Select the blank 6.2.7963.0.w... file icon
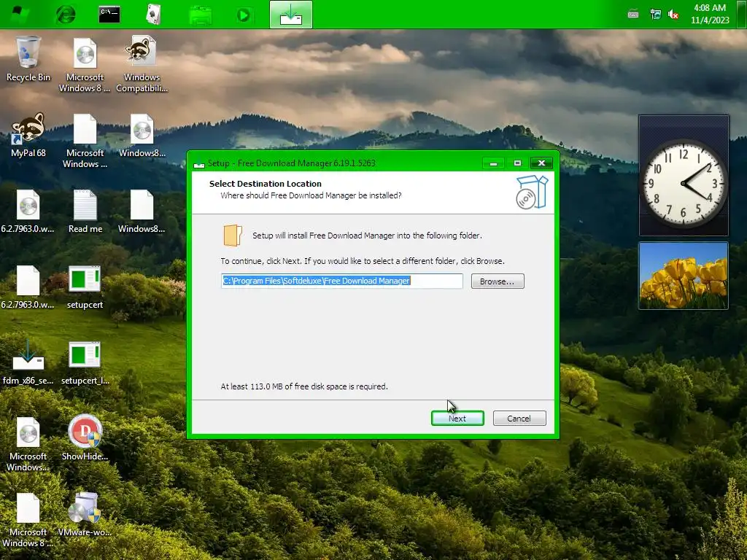Screen dimensions: 747x560 point(28,287)
